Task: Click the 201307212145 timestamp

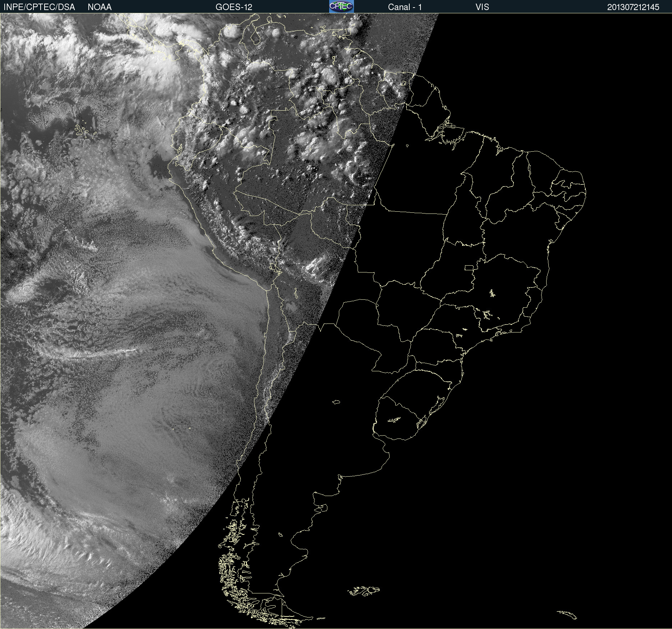Action: (x=633, y=7)
